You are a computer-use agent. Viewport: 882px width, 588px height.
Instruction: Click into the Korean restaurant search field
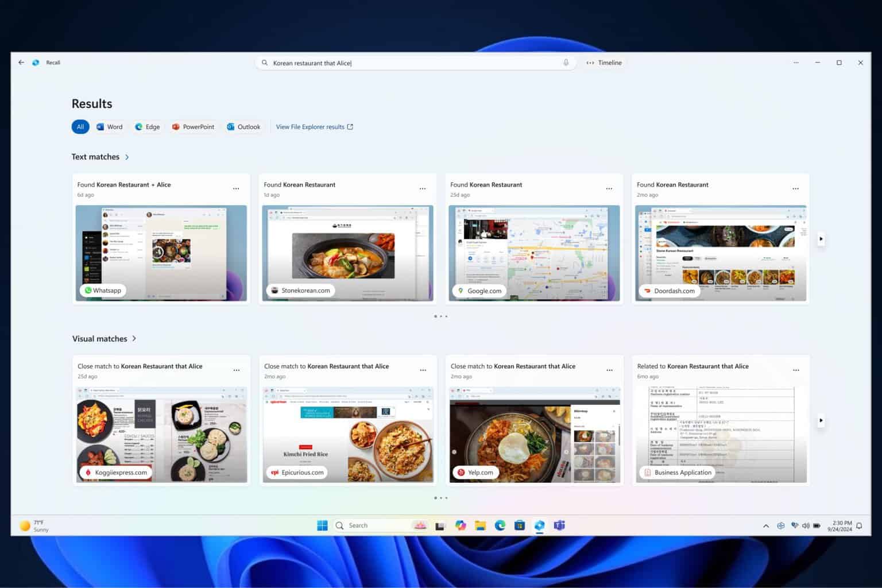pyautogui.click(x=416, y=63)
